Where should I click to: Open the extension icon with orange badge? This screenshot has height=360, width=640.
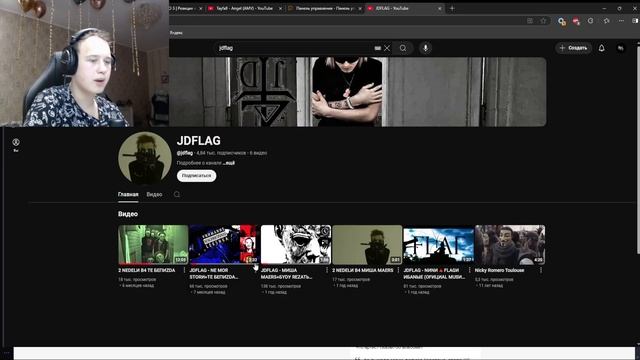[x=562, y=21]
